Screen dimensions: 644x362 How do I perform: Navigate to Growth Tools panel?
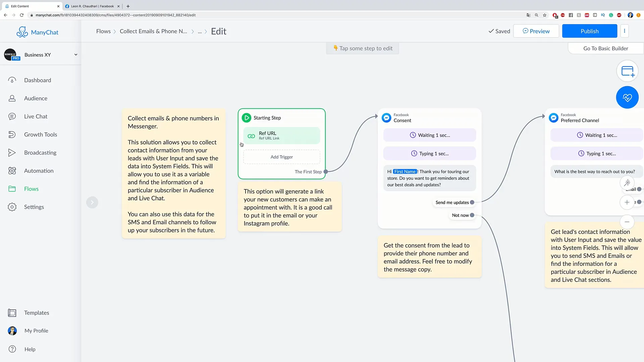tap(40, 134)
